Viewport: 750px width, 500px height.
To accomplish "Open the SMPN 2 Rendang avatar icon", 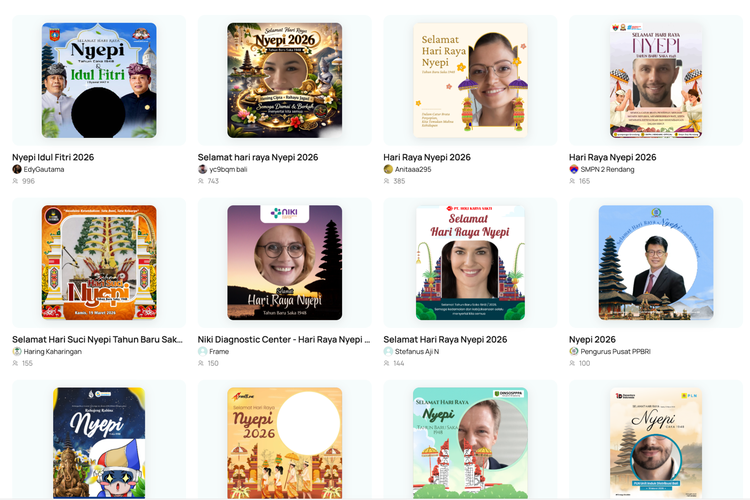I will point(574,169).
